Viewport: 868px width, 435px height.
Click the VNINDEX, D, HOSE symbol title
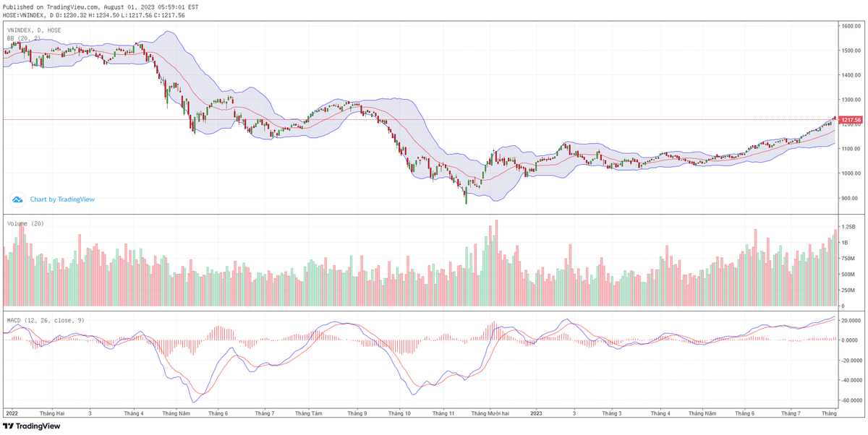(x=34, y=30)
